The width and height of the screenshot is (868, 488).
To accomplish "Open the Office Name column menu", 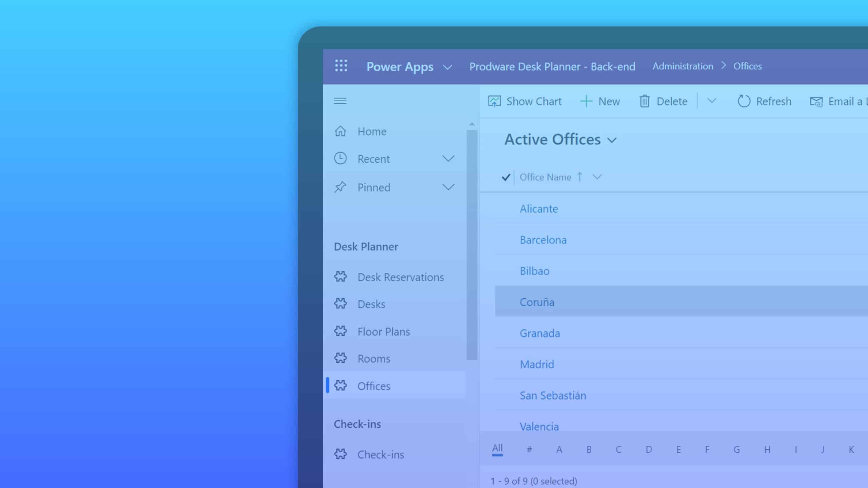I will tap(598, 177).
